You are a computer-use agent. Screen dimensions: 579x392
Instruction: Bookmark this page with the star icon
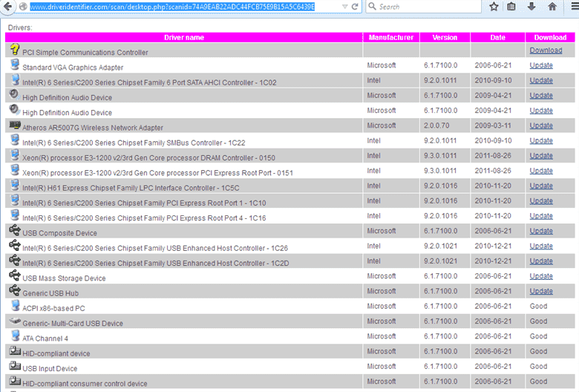(x=494, y=6)
